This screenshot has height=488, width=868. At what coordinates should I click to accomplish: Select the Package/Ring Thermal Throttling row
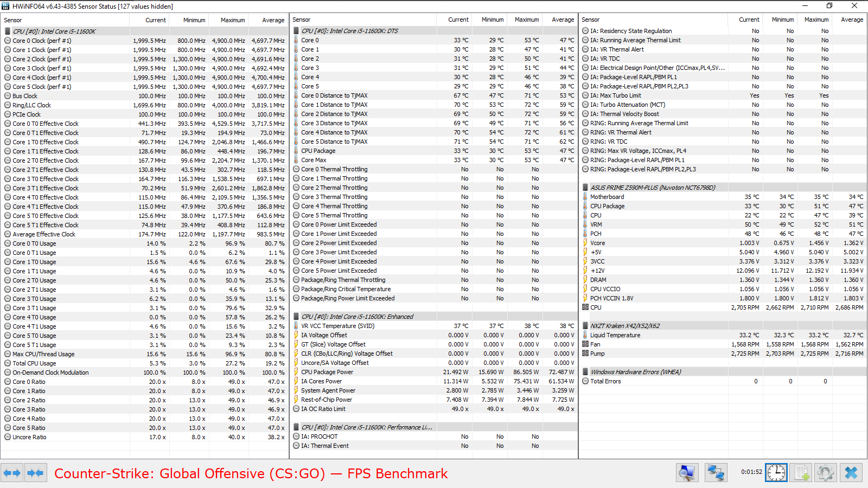pos(433,280)
